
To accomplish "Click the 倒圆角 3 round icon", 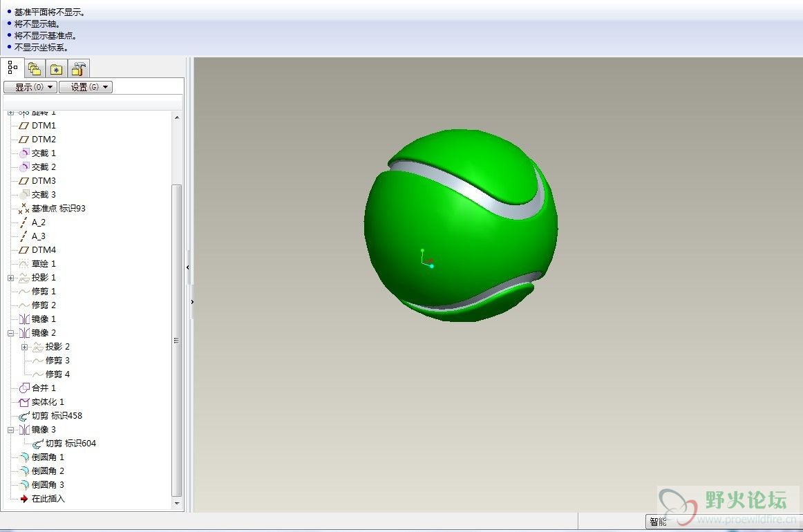I will [x=24, y=485].
